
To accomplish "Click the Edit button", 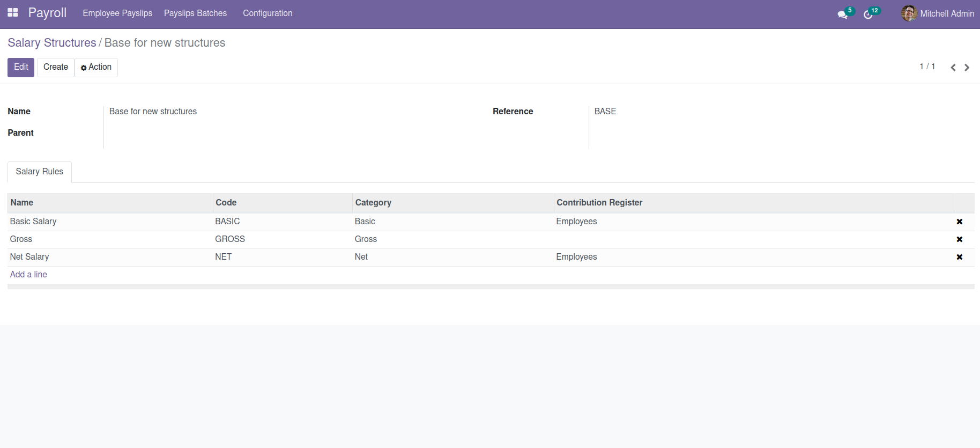I will tap(21, 67).
